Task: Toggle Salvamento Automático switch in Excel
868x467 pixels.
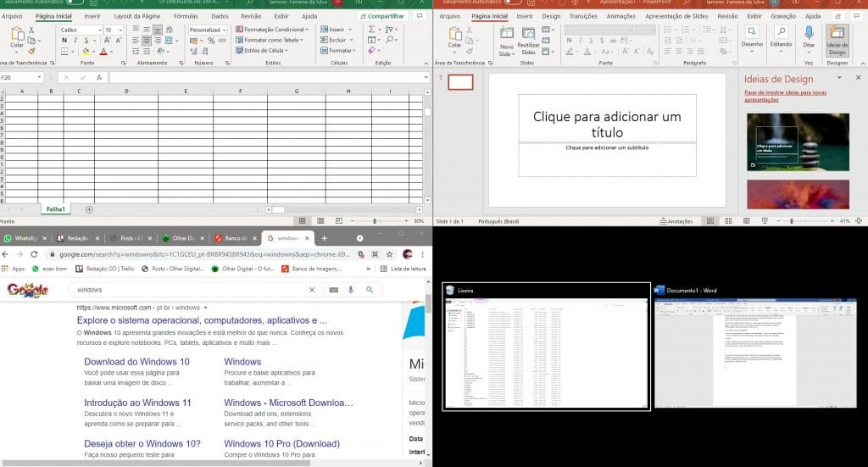Action: (x=75, y=3)
